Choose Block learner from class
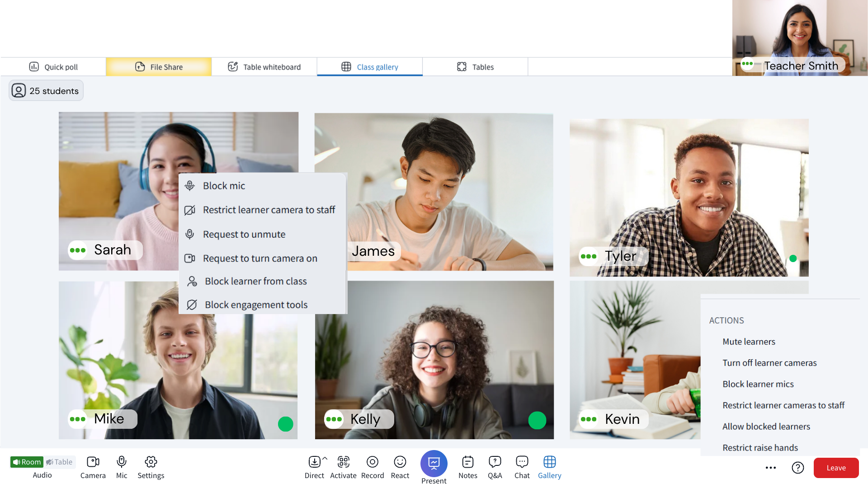Viewport: 868px width, 488px height. (262, 282)
